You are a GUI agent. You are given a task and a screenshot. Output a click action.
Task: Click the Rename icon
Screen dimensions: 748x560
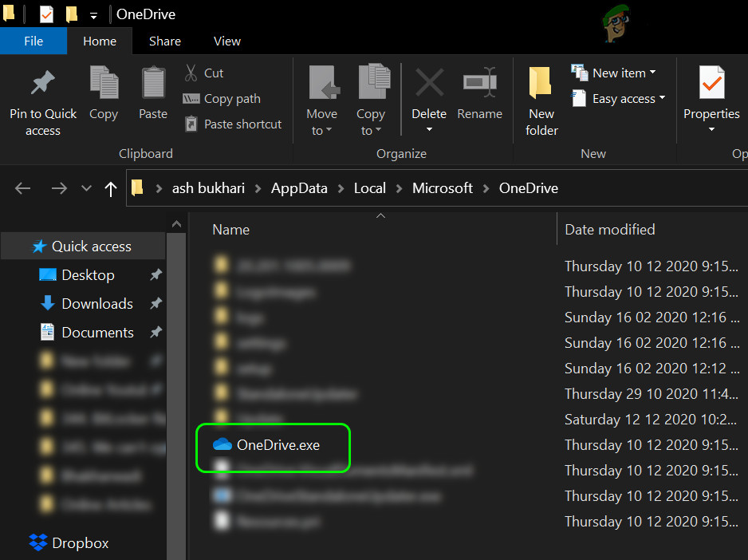[480, 82]
